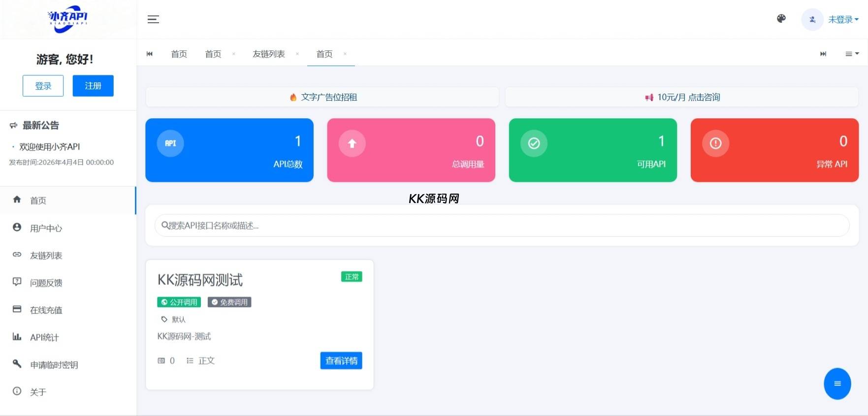Click the 默认 category tag
This screenshot has height=416, width=868.
(x=173, y=319)
